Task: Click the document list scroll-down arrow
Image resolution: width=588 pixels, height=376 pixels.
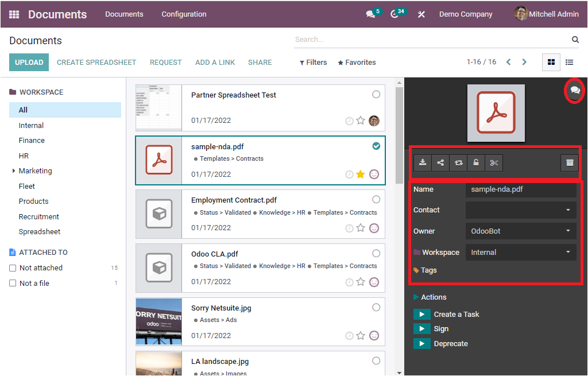Action: 399,373
